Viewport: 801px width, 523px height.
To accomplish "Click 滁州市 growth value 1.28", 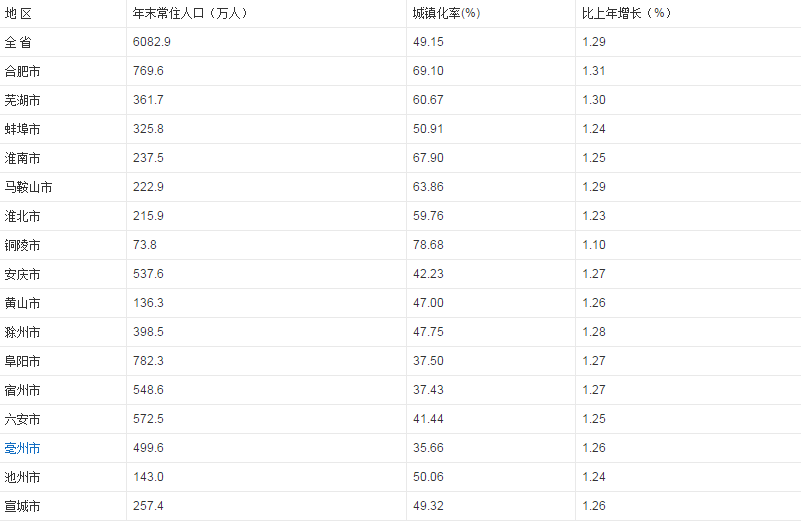I will point(594,332).
